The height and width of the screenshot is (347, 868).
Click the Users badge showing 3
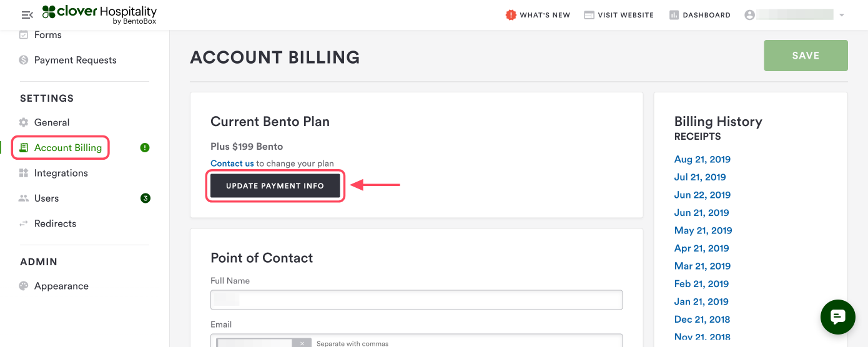click(x=145, y=198)
